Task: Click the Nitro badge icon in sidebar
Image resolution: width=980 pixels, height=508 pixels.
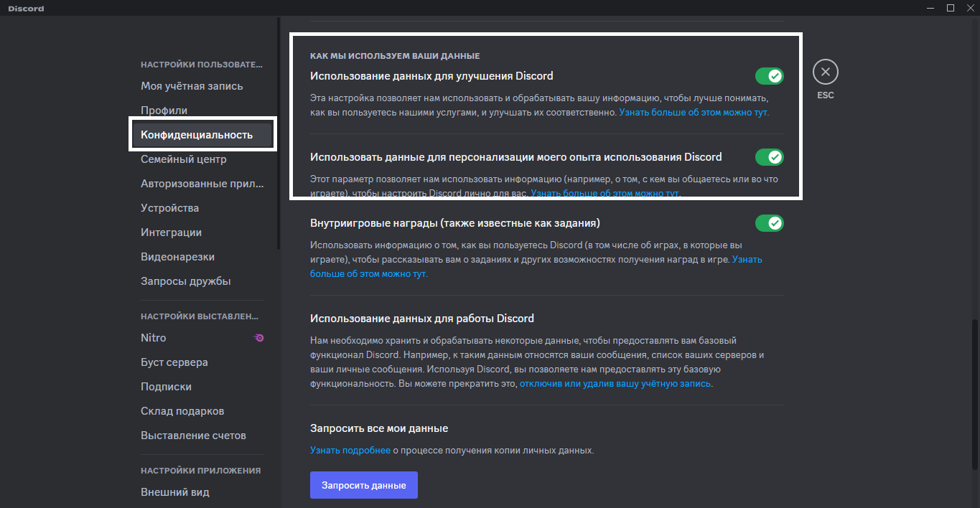Action: (x=259, y=338)
